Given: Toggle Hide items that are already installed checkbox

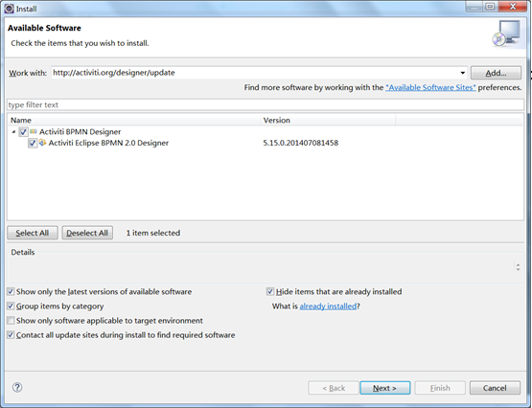Looking at the screenshot, I should pyautogui.click(x=270, y=291).
